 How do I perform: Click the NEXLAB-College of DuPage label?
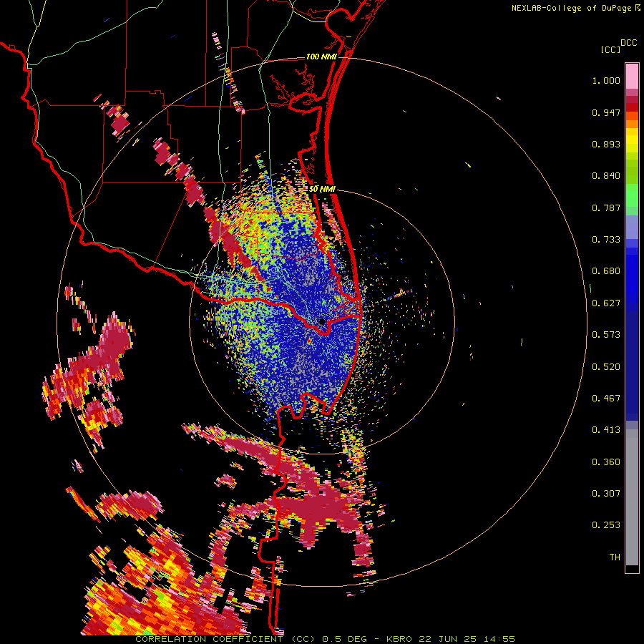(x=571, y=8)
